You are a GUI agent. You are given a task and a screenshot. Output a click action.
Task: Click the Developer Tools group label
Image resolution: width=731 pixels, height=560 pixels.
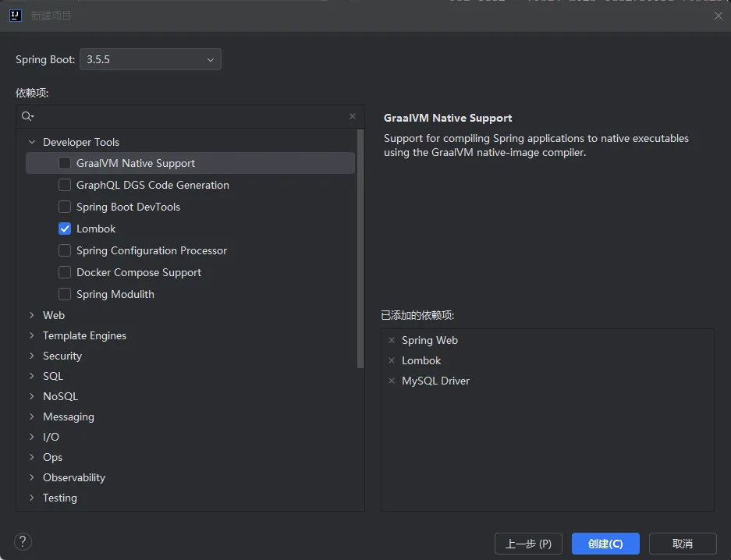pyautogui.click(x=81, y=142)
